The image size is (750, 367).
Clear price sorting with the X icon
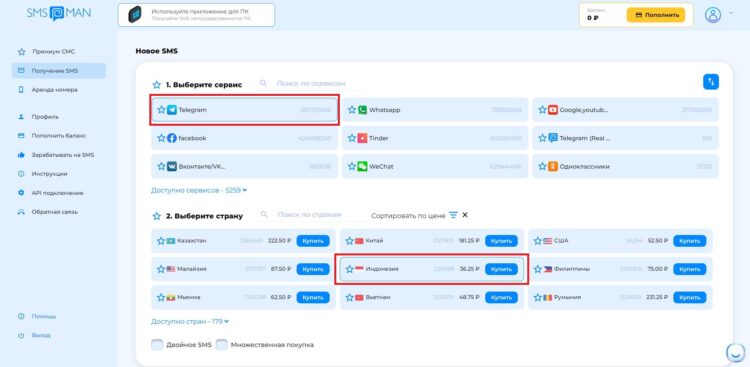click(465, 215)
